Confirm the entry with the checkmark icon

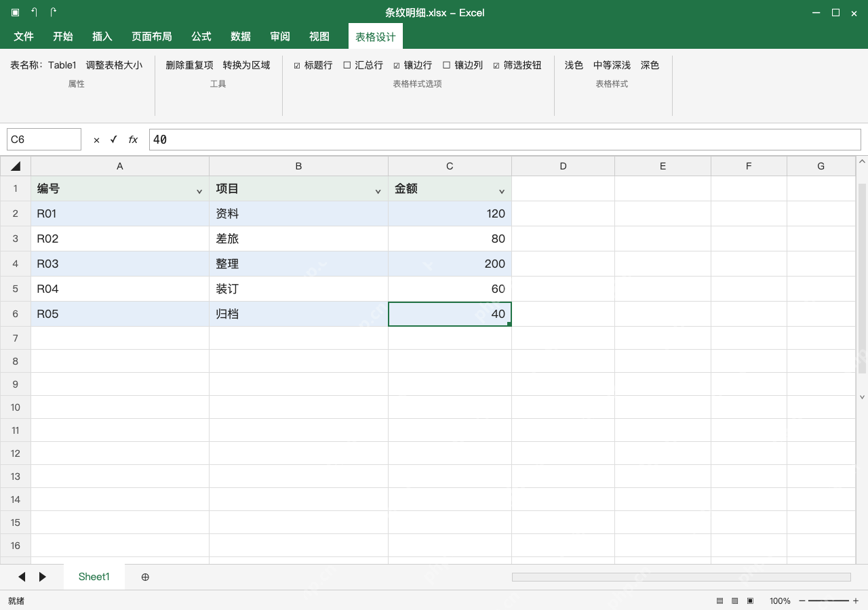coord(113,140)
